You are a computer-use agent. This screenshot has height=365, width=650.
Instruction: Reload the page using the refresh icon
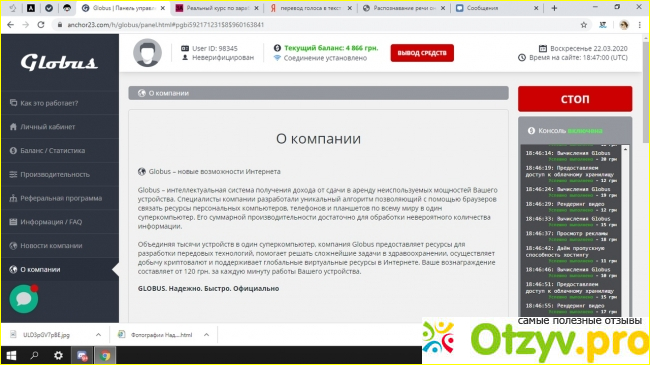click(41, 25)
